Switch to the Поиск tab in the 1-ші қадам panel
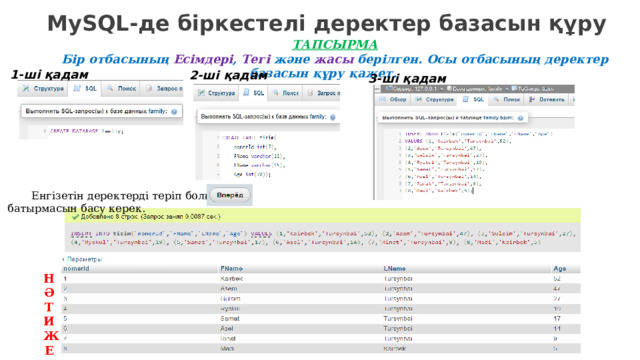The image size is (640, 360). 122,89
